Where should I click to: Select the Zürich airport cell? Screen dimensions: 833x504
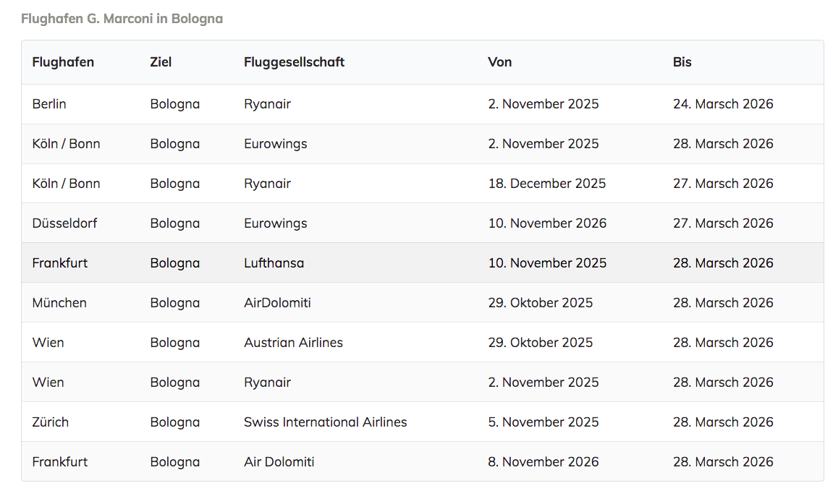tap(51, 422)
